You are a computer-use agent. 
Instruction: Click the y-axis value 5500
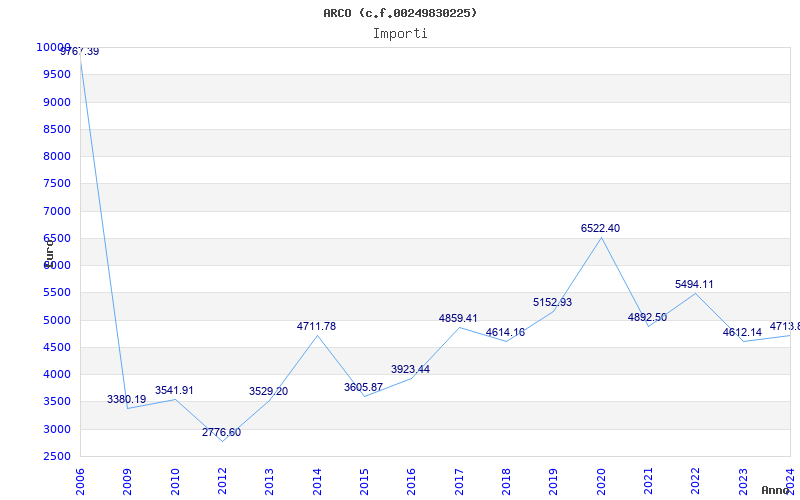[57, 292]
